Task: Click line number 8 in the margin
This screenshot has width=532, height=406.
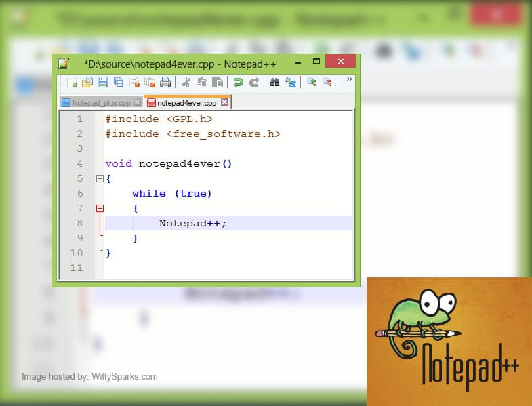Action: (x=80, y=223)
